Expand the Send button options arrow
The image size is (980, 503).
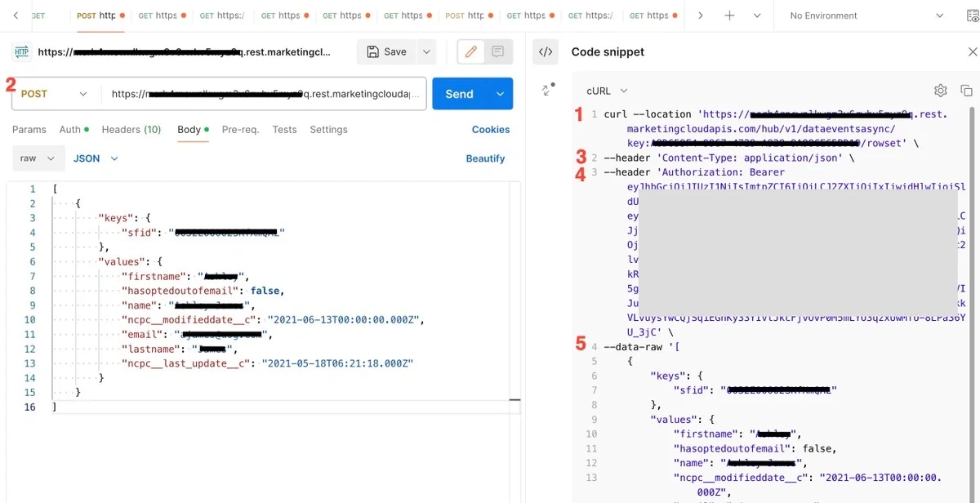click(x=500, y=94)
